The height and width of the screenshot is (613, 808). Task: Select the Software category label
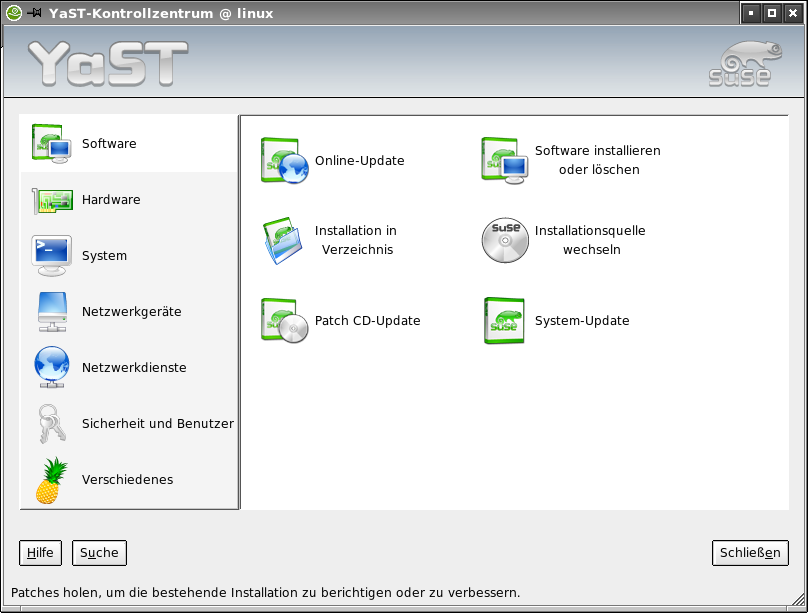(x=109, y=144)
